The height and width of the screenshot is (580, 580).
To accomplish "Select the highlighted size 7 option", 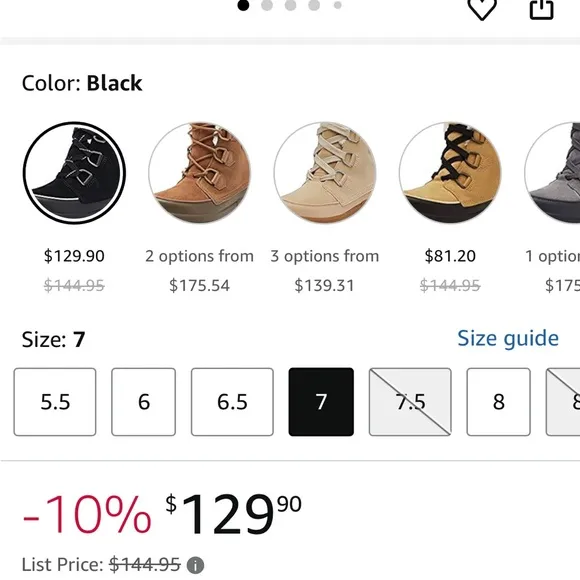I will point(321,402).
